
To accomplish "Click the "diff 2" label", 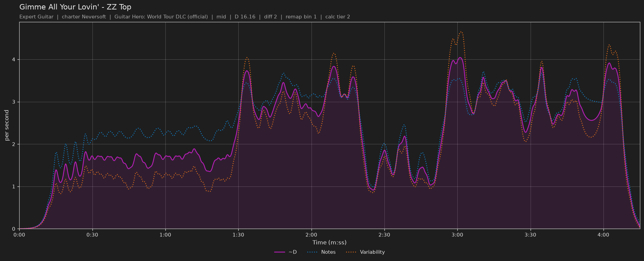I will [270, 17].
